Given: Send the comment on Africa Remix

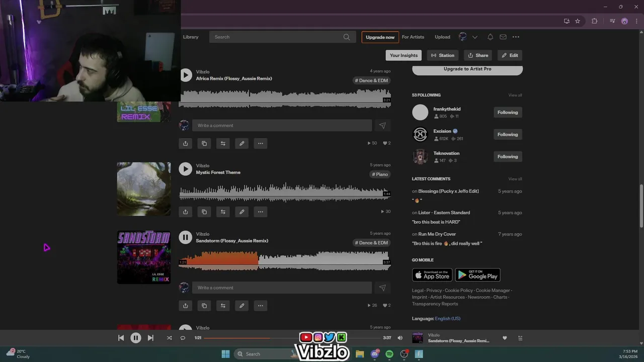Looking at the screenshot, I should 382,126.
